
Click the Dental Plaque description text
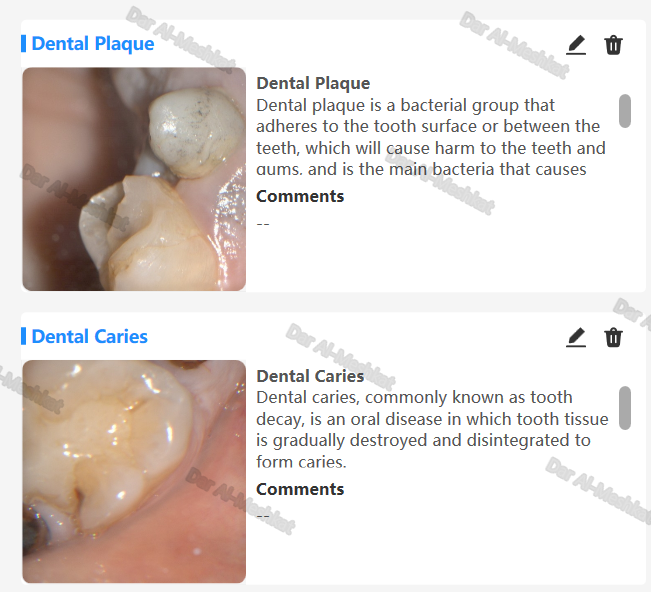click(431, 137)
